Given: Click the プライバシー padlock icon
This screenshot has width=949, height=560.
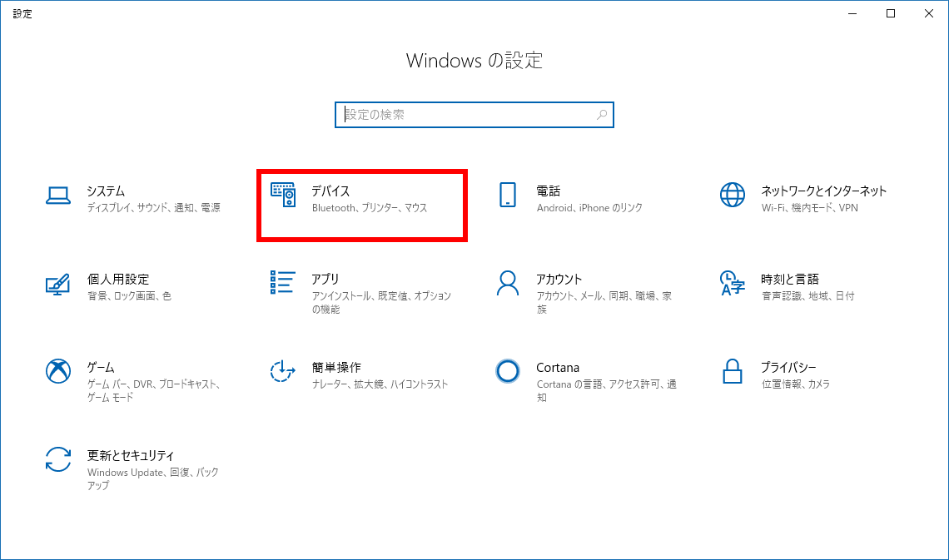Looking at the screenshot, I should pos(733,371).
